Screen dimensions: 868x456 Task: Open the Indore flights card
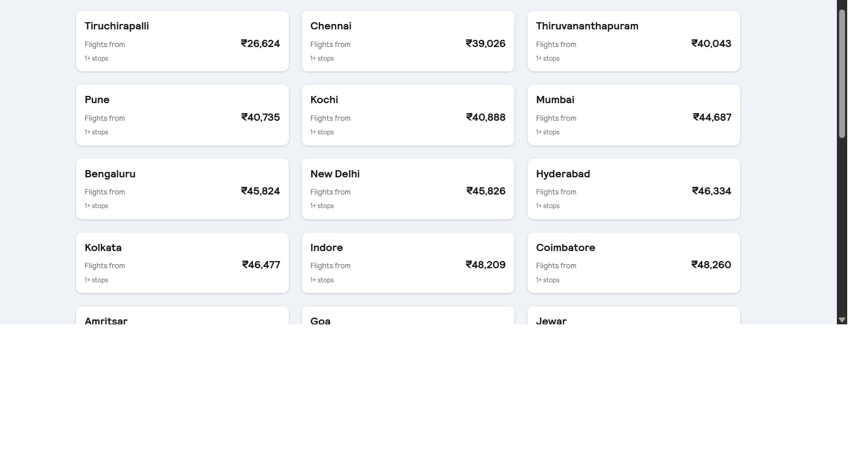click(x=408, y=263)
